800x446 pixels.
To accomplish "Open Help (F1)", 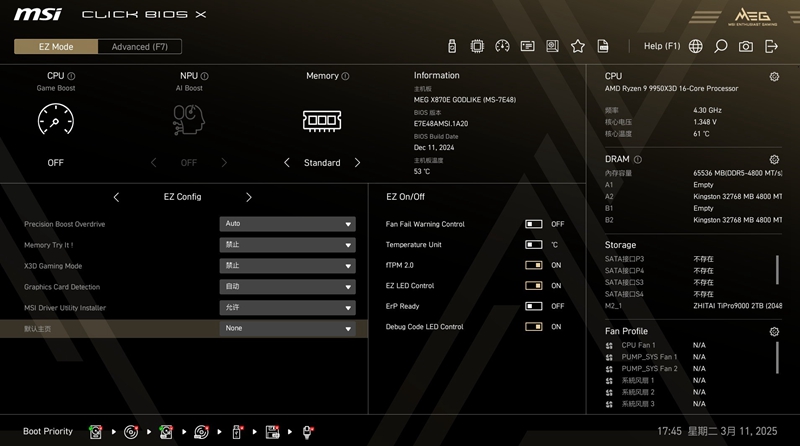I will (661, 46).
